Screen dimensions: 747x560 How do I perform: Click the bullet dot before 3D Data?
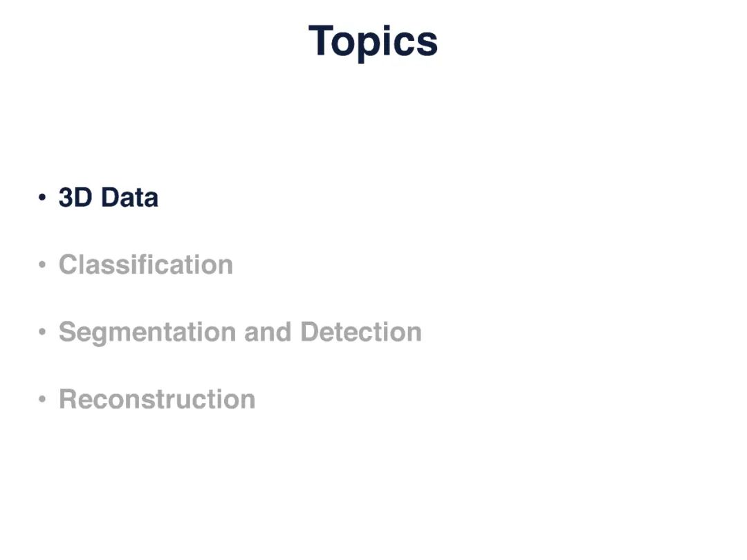pos(43,198)
